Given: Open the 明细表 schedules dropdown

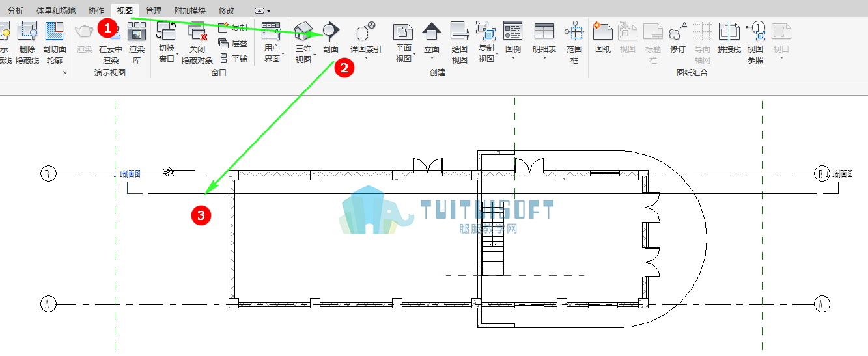Looking at the screenshot, I should pyautogui.click(x=544, y=40).
